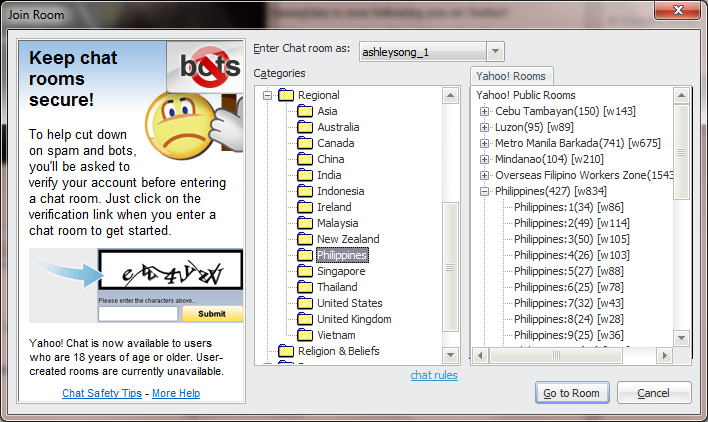Click the rooms horizontal scroll right arrow
708x422 pixels.
664,356
